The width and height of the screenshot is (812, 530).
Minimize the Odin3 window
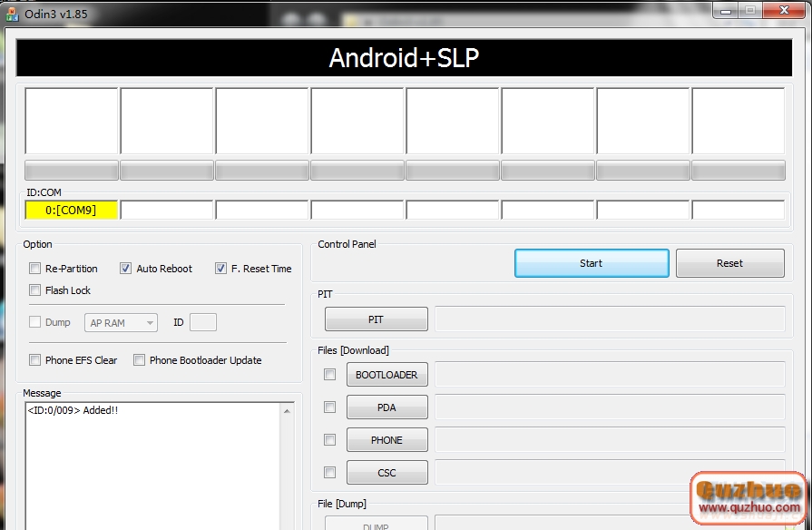726,10
